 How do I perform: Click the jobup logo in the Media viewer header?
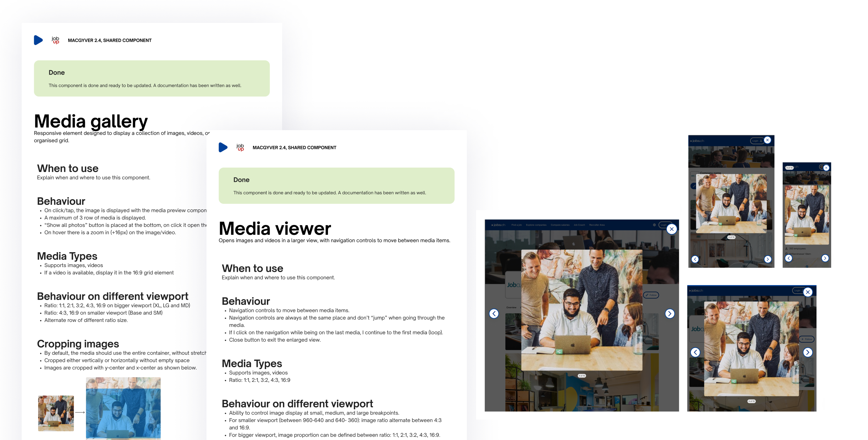click(x=240, y=147)
